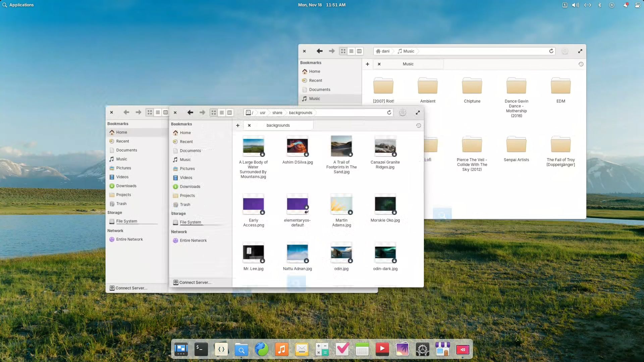Add new tab in Music window
The image size is (644, 362).
tap(368, 64)
